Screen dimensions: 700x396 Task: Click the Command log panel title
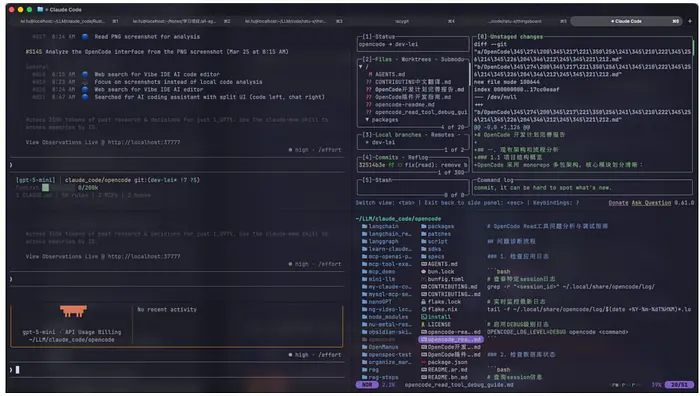point(495,180)
